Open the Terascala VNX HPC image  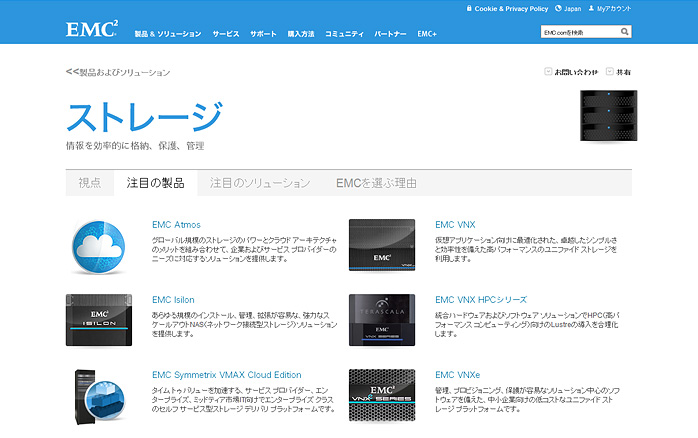[382, 320]
